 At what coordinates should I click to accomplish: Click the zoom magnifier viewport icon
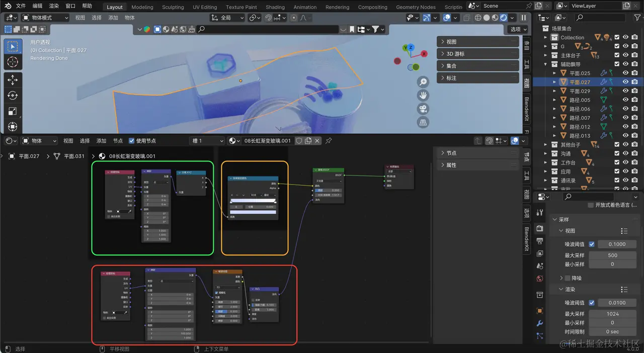coord(423,82)
